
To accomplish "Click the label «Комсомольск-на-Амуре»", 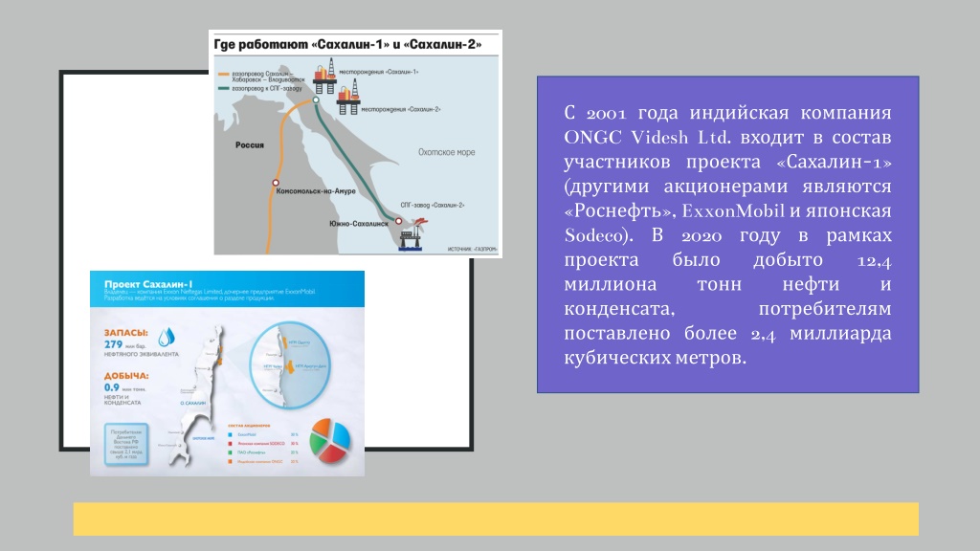I will [x=316, y=191].
